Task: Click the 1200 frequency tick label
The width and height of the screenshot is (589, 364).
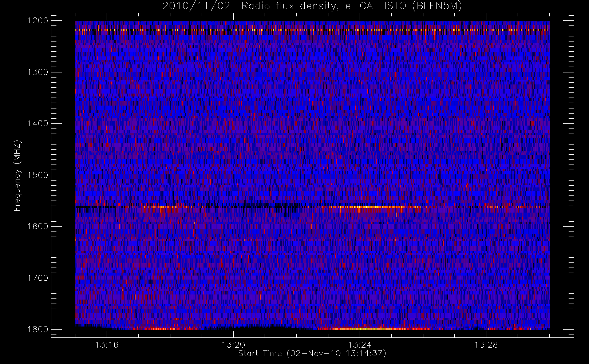Action: 38,21
